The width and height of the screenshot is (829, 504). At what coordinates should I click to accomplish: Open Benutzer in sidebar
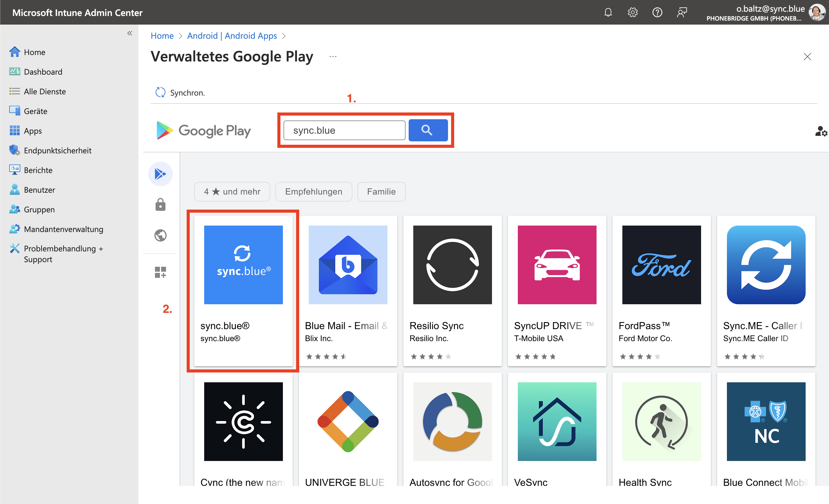(x=32, y=190)
